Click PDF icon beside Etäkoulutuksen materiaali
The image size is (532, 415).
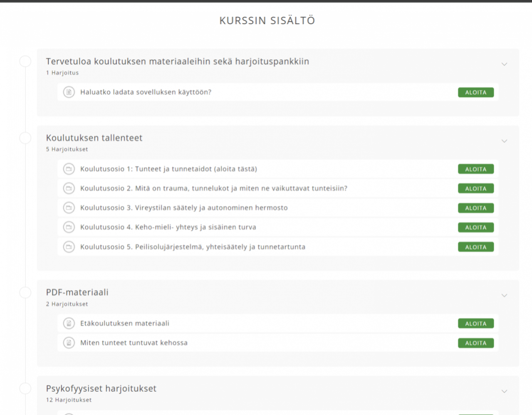pos(69,323)
